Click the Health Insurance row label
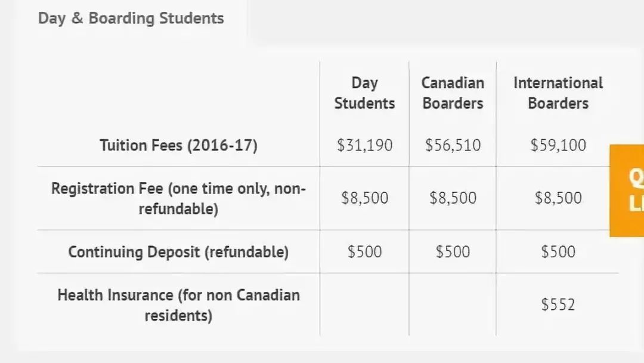Screen dimensions: 644x363 click(x=179, y=305)
